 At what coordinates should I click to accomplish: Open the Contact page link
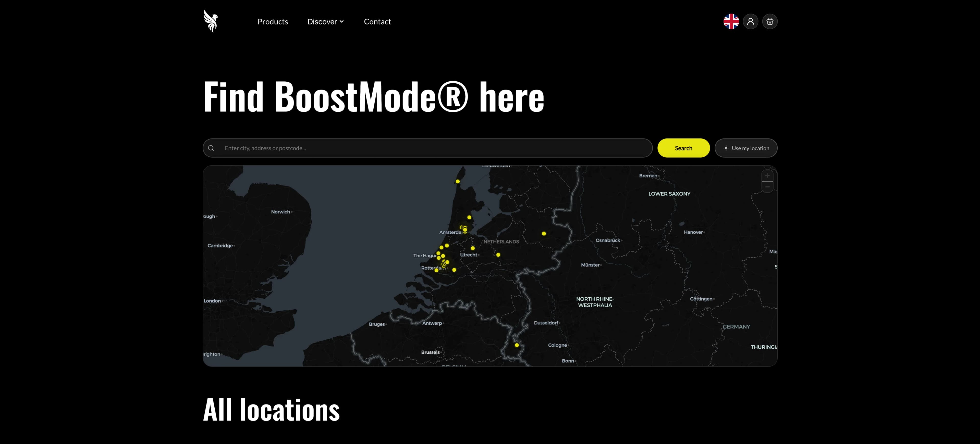tap(377, 22)
